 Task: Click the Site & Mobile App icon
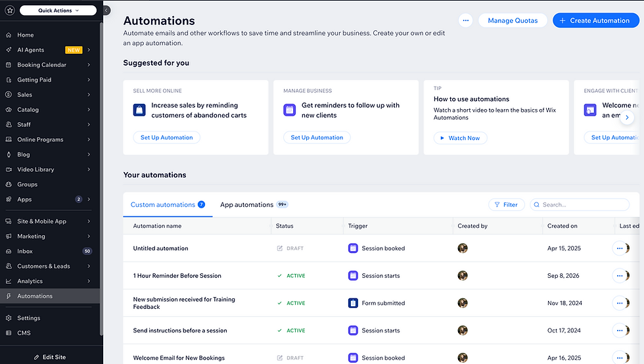[x=9, y=221]
